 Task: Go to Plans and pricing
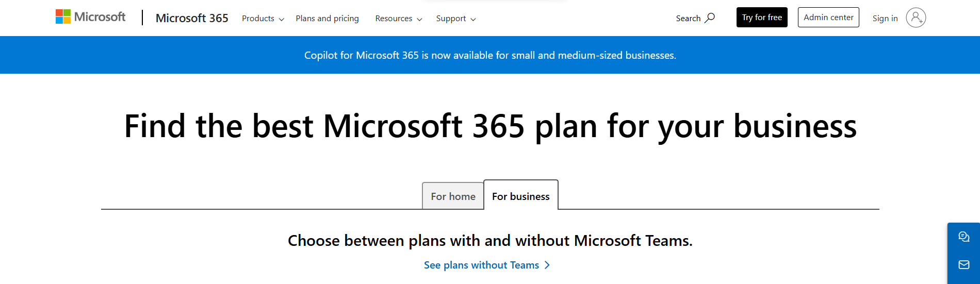coord(327,19)
